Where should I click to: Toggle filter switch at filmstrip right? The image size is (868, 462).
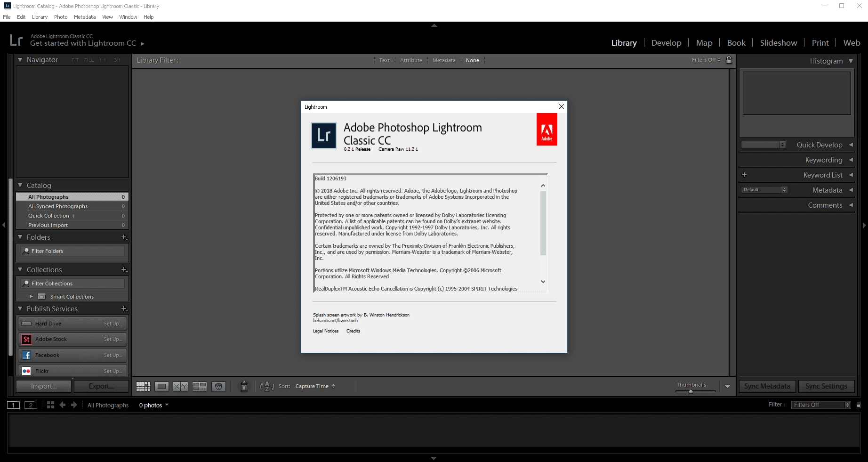pos(858,405)
